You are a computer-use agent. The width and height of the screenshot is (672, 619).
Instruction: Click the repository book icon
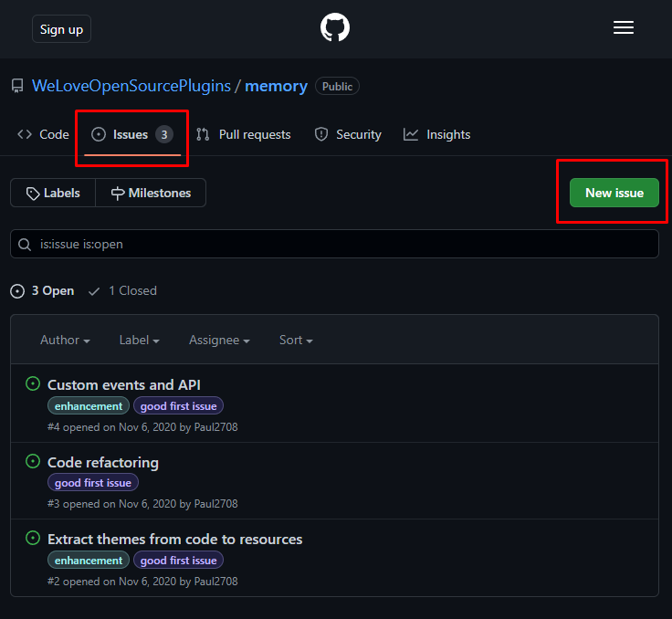(x=17, y=86)
